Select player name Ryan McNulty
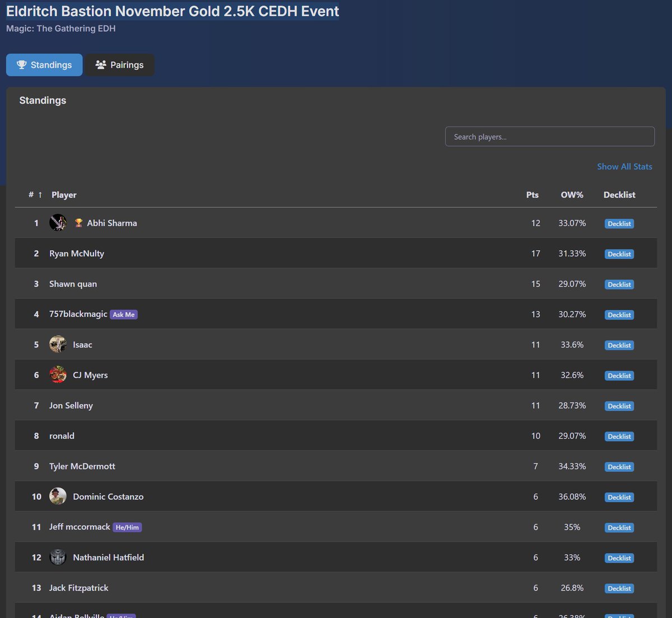The image size is (672, 618). [77, 254]
